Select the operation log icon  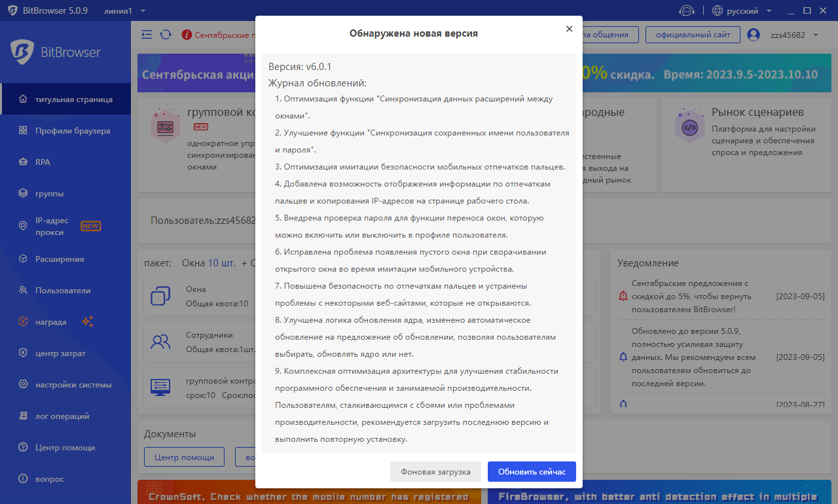tap(23, 416)
